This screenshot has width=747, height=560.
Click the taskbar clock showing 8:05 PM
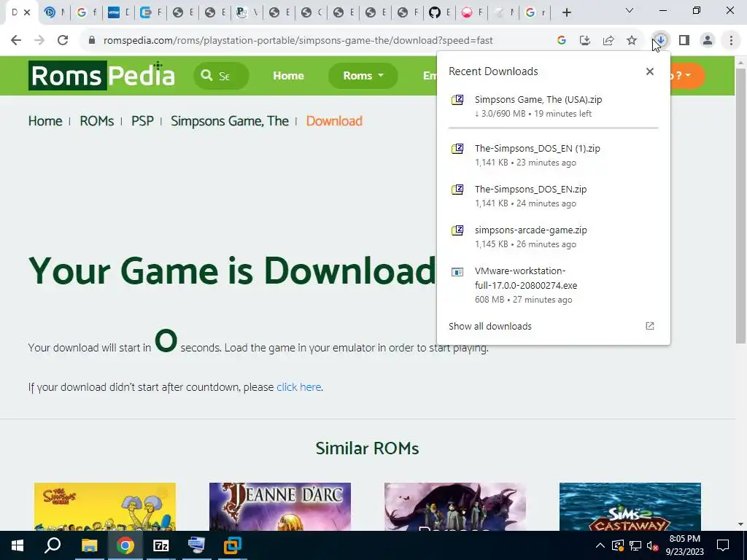pyautogui.click(x=684, y=545)
